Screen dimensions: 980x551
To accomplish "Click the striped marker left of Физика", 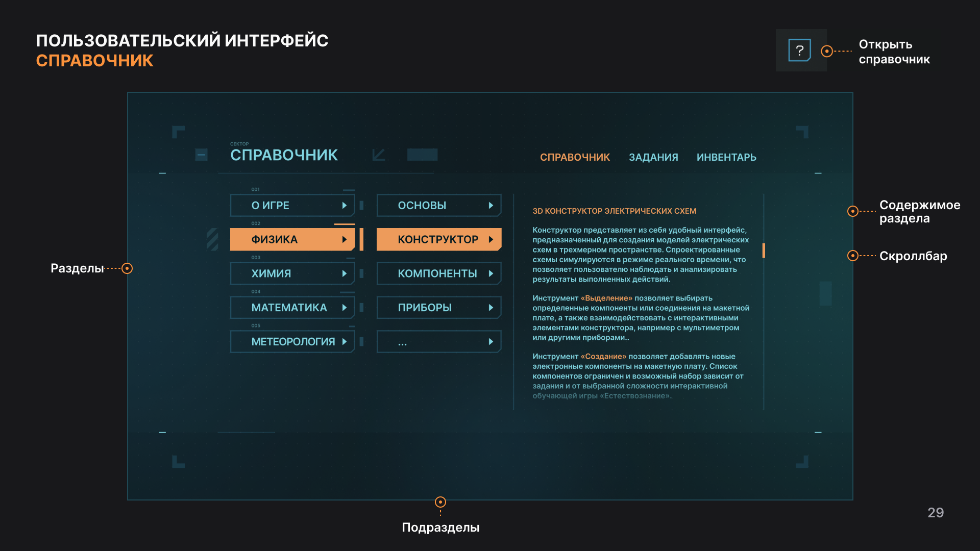I will tap(212, 239).
